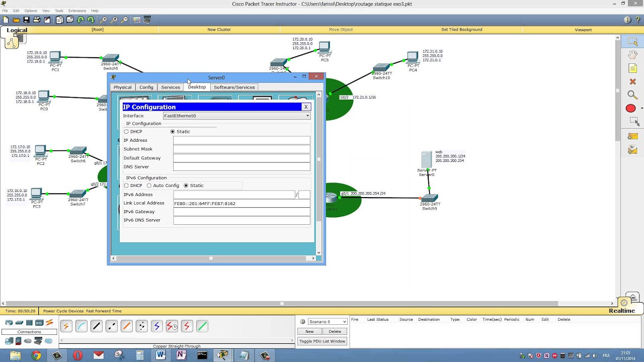Launch the Activity Wizard icon
644x362 pixels.
tap(47, 20)
